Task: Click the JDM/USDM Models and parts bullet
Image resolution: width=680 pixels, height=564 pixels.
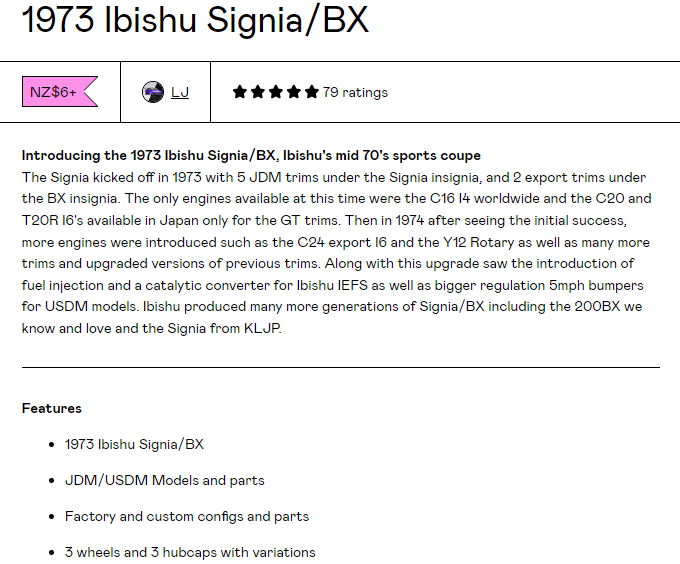Action: point(164,480)
